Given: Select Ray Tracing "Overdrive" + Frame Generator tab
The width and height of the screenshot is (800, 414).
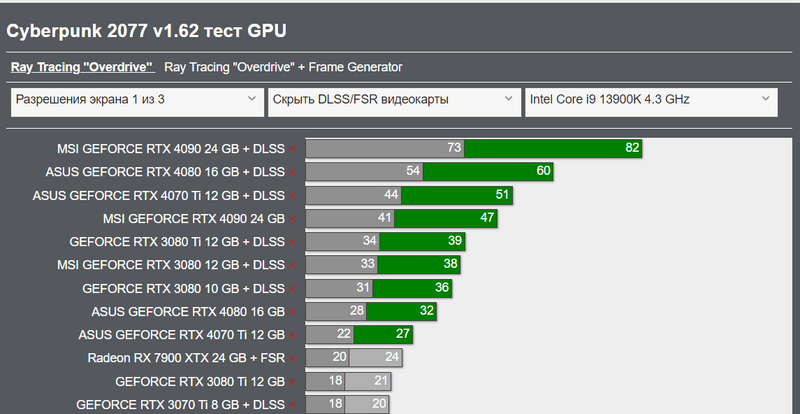Looking at the screenshot, I should click(x=283, y=67).
